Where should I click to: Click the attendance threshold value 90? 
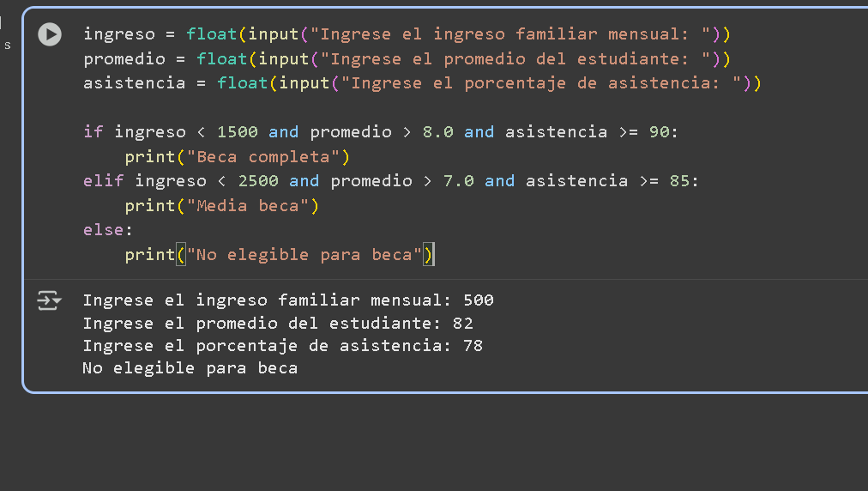pyautogui.click(x=659, y=132)
